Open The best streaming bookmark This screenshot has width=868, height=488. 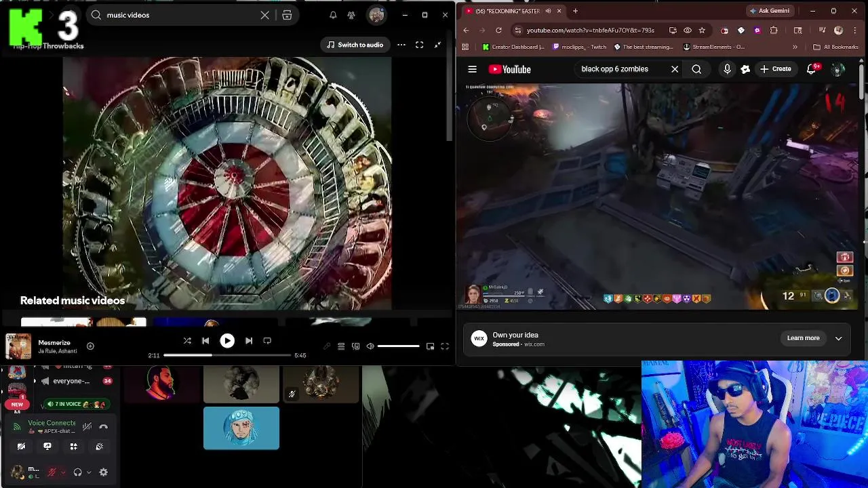click(644, 47)
